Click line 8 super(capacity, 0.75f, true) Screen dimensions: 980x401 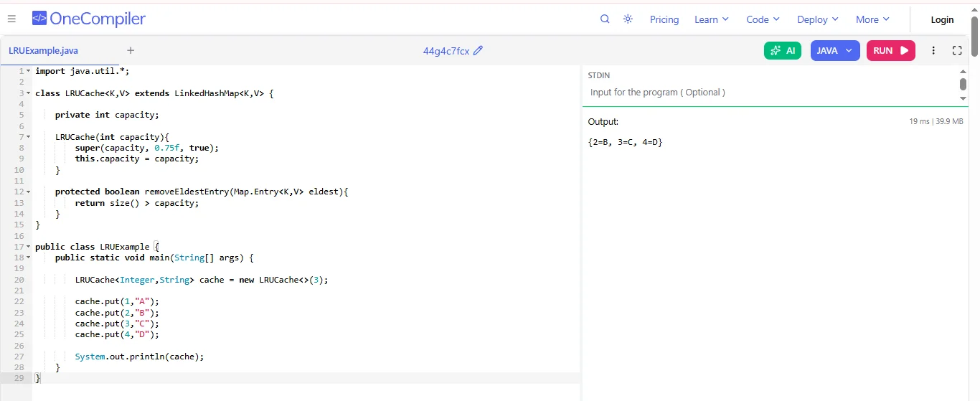[147, 148]
